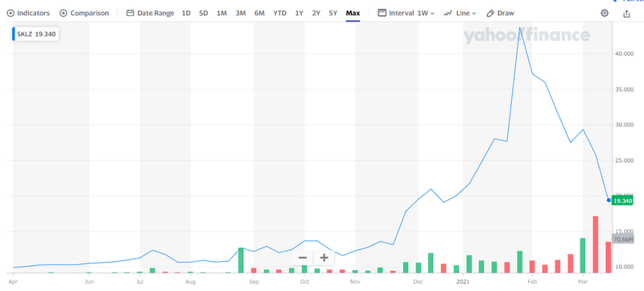Select the 6M range
Viewport: 644px width, 291px height.
pyautogui.click(x=259, y=13)
